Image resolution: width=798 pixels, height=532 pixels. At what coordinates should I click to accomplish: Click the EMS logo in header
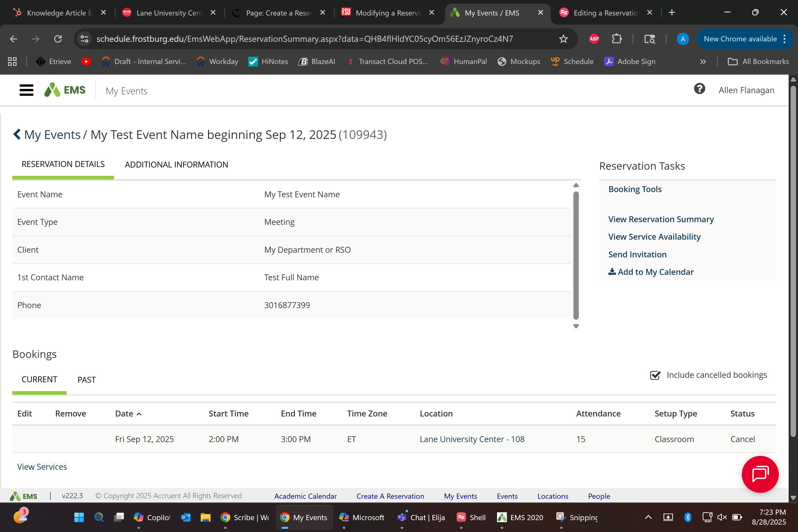click(x=65, y=90)
